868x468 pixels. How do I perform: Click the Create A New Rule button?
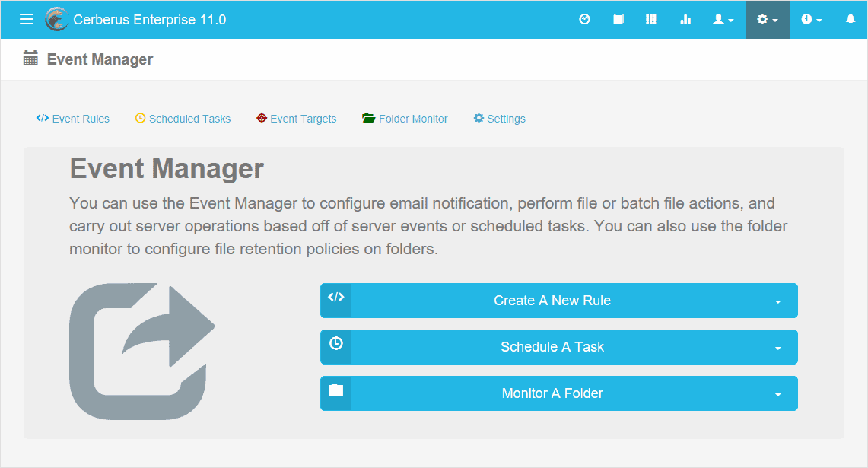coord(552,300)
